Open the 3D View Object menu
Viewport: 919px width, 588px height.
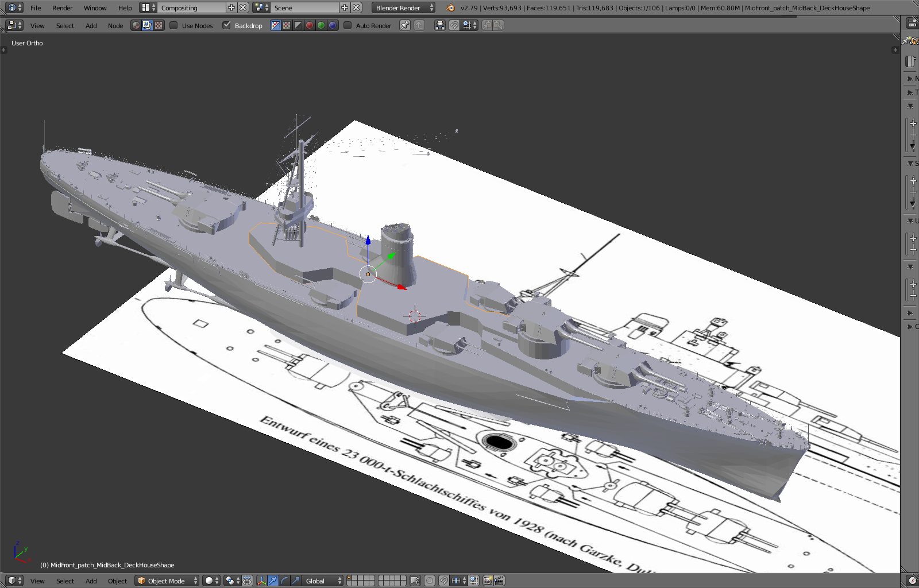coord(117,581)
